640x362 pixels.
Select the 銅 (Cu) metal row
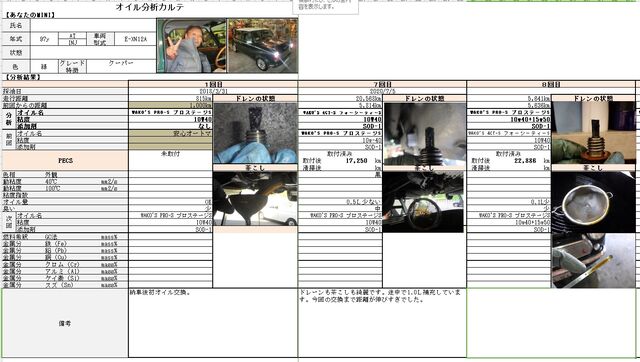[65, 258]
